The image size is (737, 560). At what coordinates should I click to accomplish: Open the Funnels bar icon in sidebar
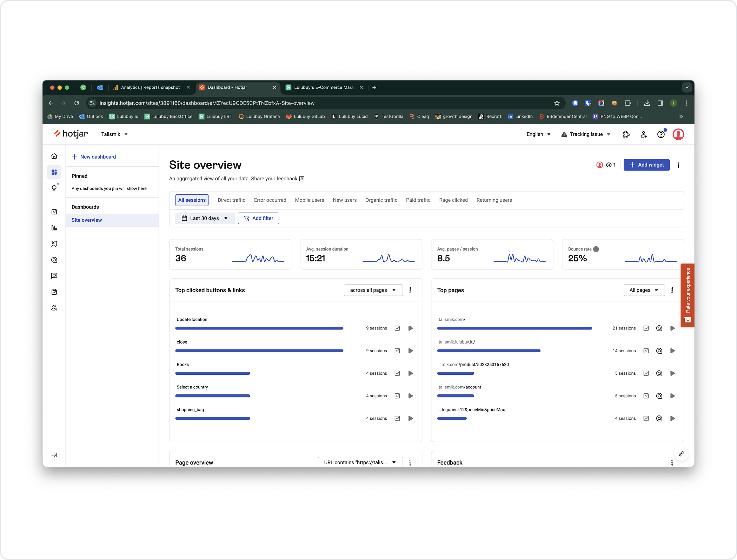(x=54, y=228)
